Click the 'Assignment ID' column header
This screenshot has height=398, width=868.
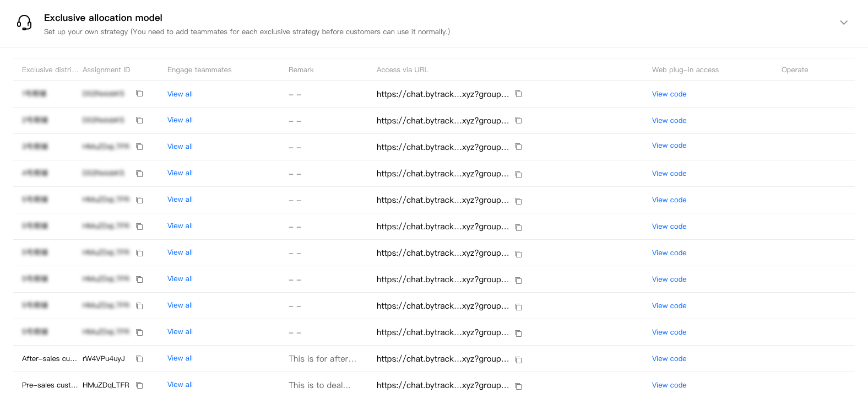[106, 70]
